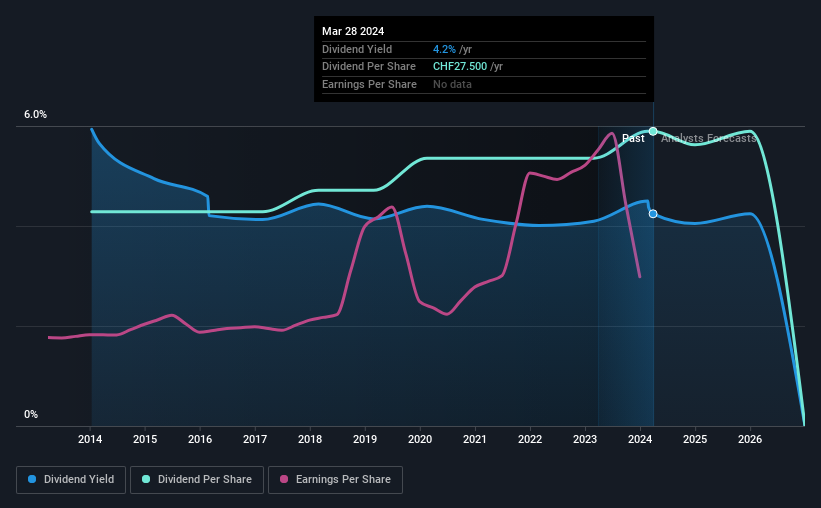The height and width of the screenshot is (508, 821).
Task: Click the Analysts Forecasts label
Action: [708, 138]
